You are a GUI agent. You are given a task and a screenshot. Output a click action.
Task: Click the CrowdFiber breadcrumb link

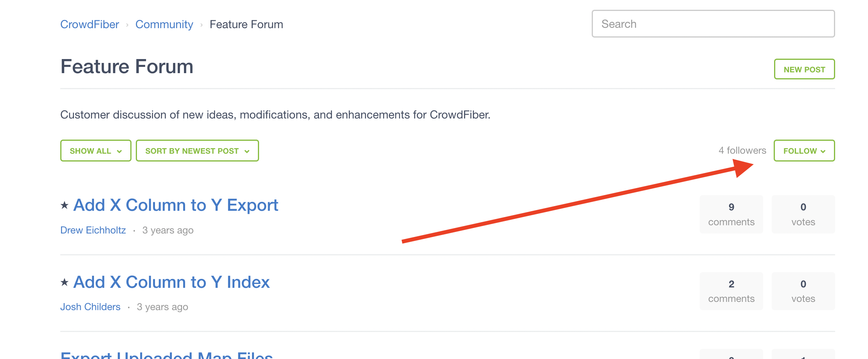(90, 24)
